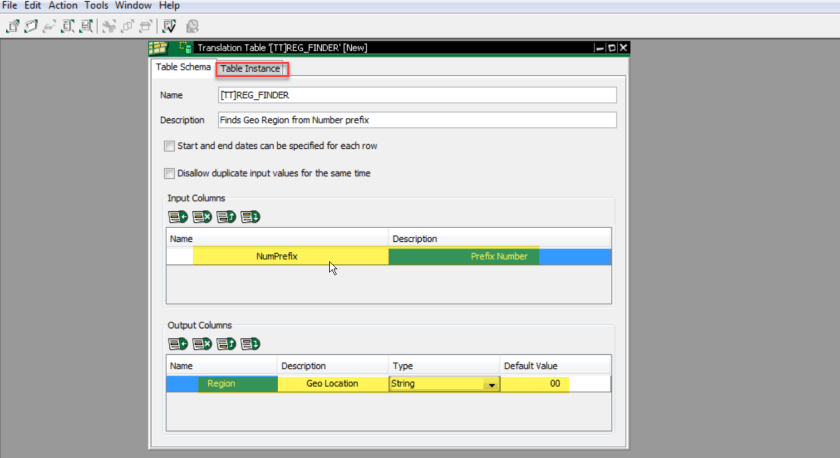This screenshot has width=840, height=458.
Task: Enable start and end dates per row
Action: pos(169,146)
